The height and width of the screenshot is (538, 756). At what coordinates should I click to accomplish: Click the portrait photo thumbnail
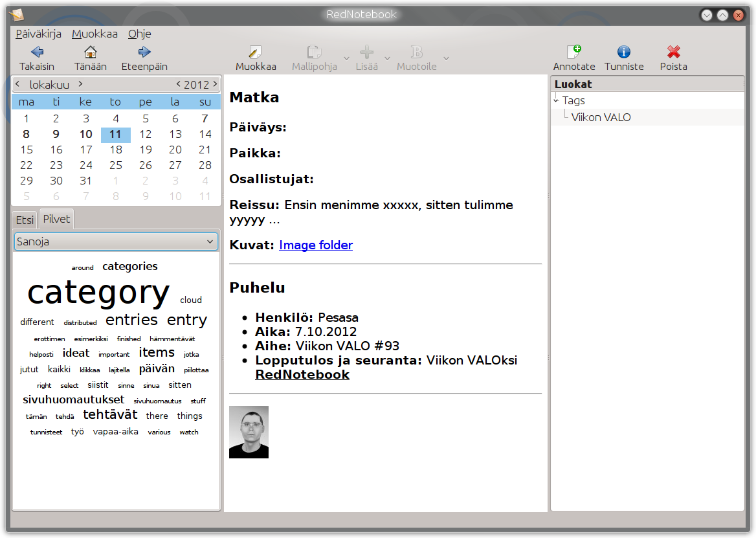(249, 432)
